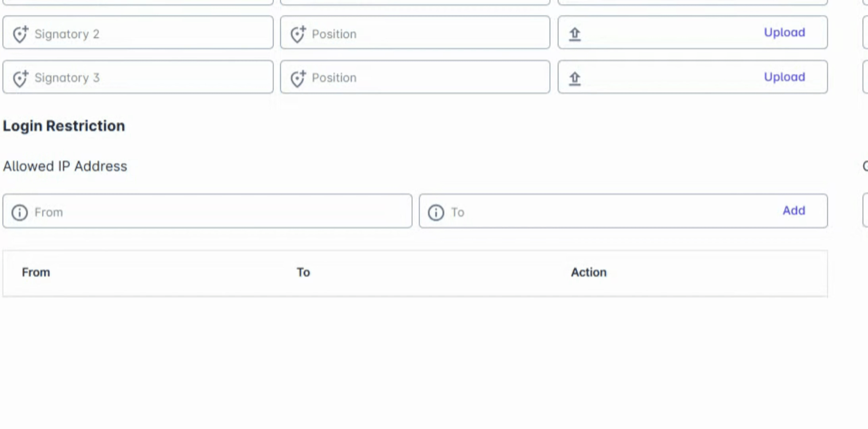
Task: Click into the From IP address input
Action: coord(218,212)
